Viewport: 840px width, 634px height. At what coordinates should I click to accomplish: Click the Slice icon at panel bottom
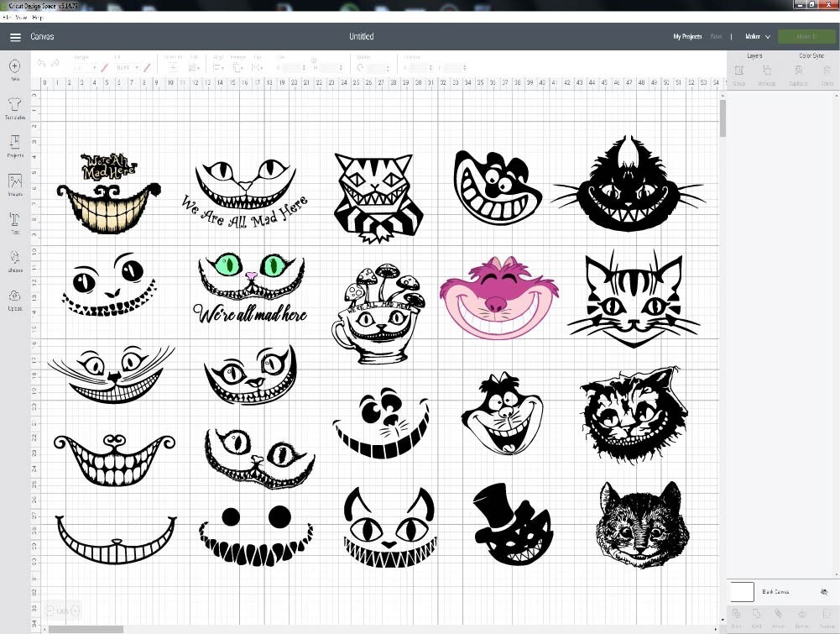[x=736, y=613]
